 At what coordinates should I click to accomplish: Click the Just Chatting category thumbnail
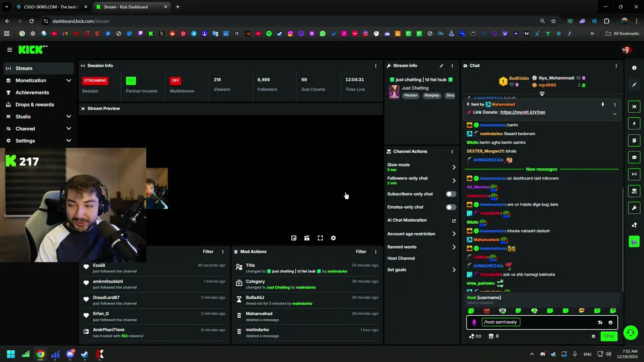[x=394, y=92]
